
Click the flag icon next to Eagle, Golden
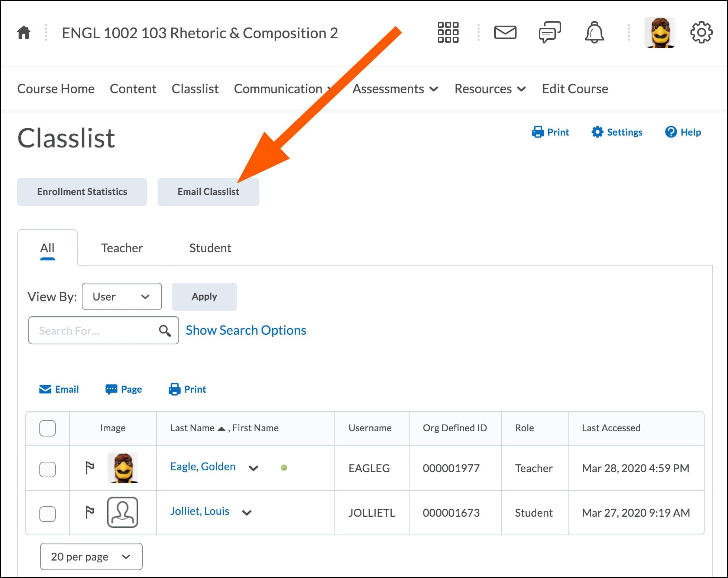point(90,468)
